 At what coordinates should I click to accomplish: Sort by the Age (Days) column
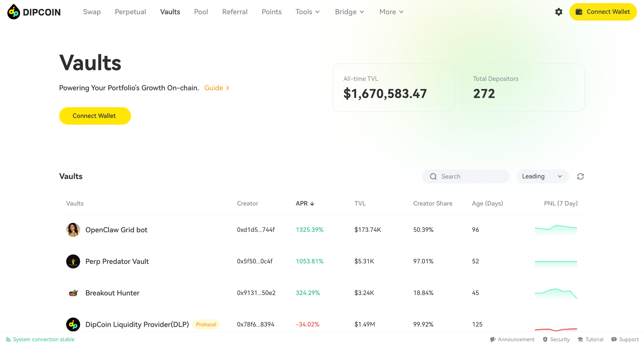pyautogui.click(x=487, y=204)
